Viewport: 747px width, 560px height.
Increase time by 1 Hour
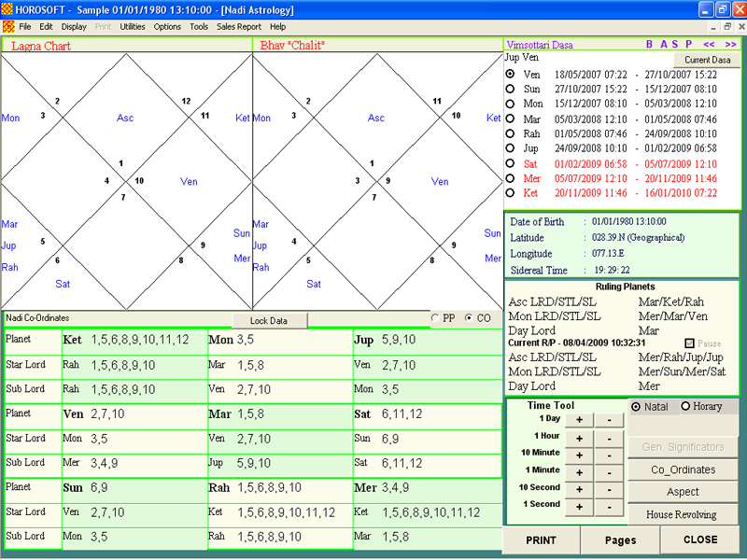(x=579, y=438)
